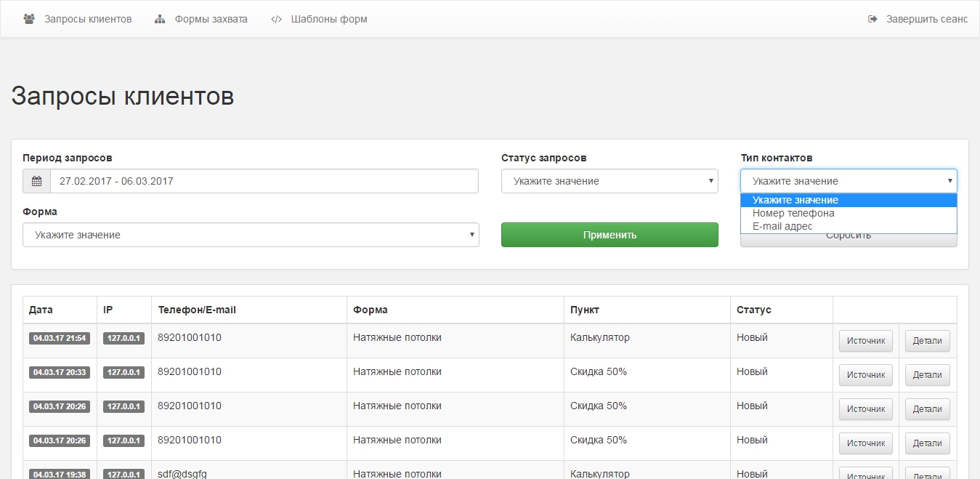Open Детали for the 20:33 request

(927, 375)
